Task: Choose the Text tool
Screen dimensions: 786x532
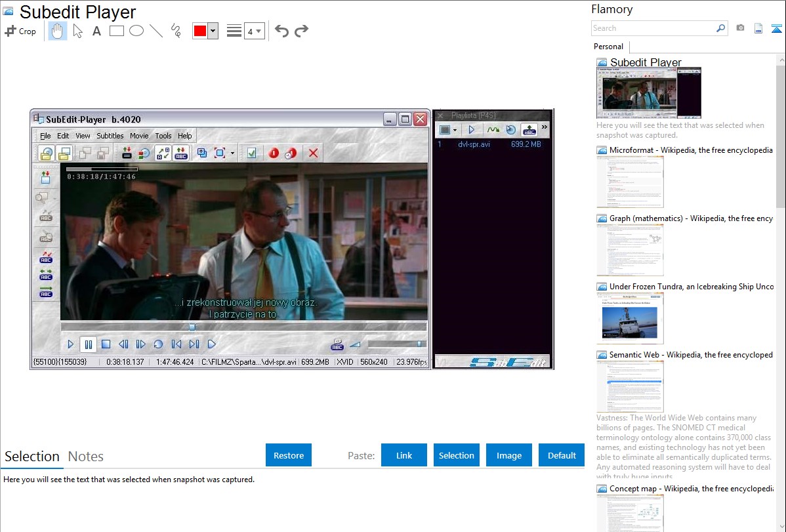Action: coord(96,31)
